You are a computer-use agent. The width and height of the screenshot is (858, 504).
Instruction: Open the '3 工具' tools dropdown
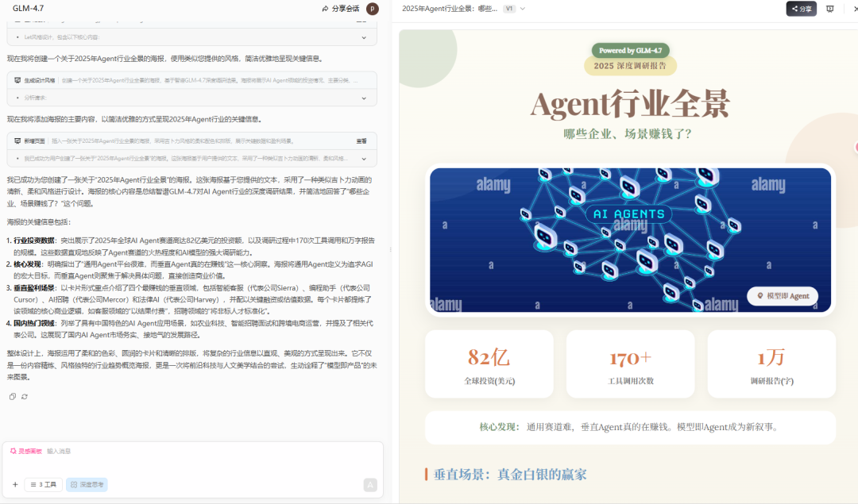43,484
